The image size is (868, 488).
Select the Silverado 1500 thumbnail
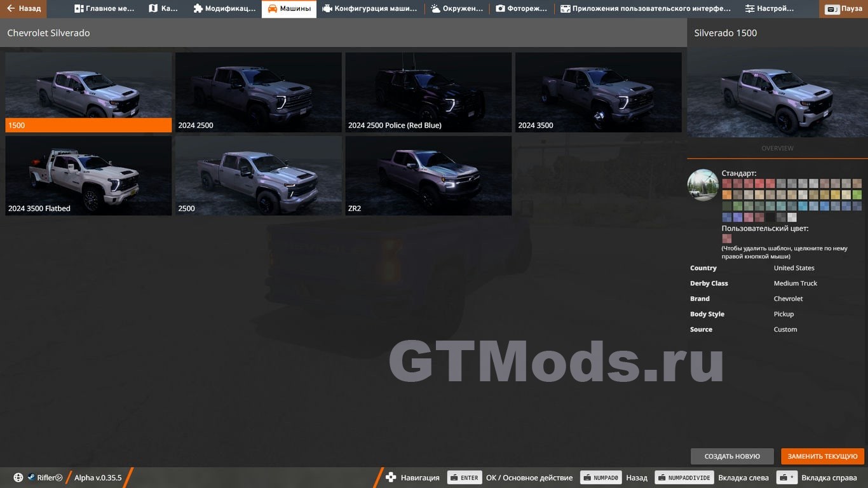(88, 92)
